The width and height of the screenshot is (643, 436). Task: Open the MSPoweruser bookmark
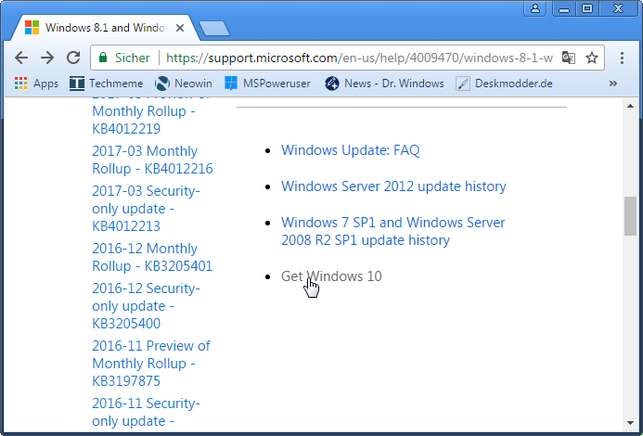tap(268, 84)
